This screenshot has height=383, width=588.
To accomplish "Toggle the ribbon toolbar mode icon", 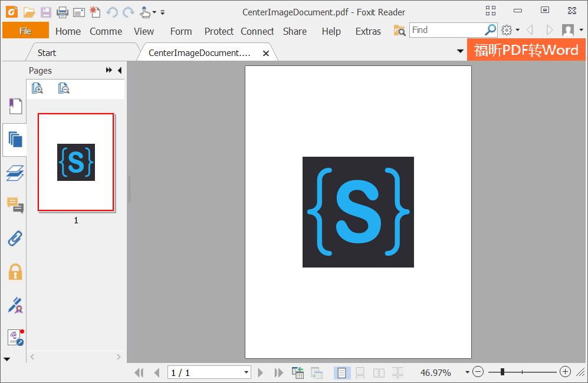I will (x=491, y=11).
